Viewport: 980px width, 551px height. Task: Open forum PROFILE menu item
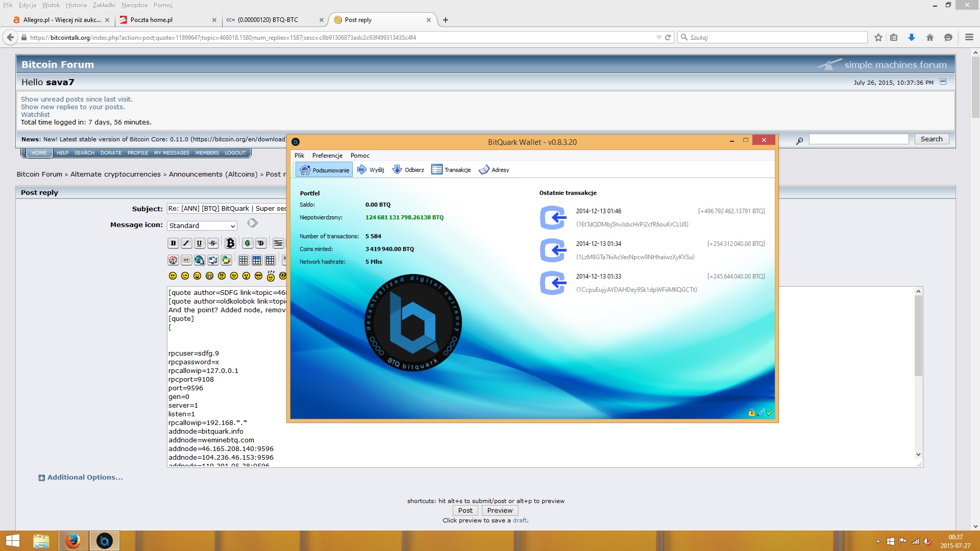(138, 153)
